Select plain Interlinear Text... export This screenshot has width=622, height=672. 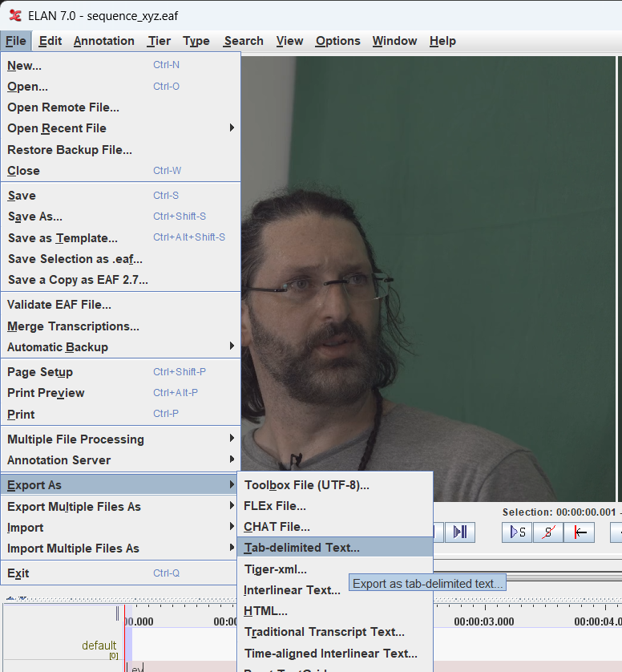(x=335, y=590)
